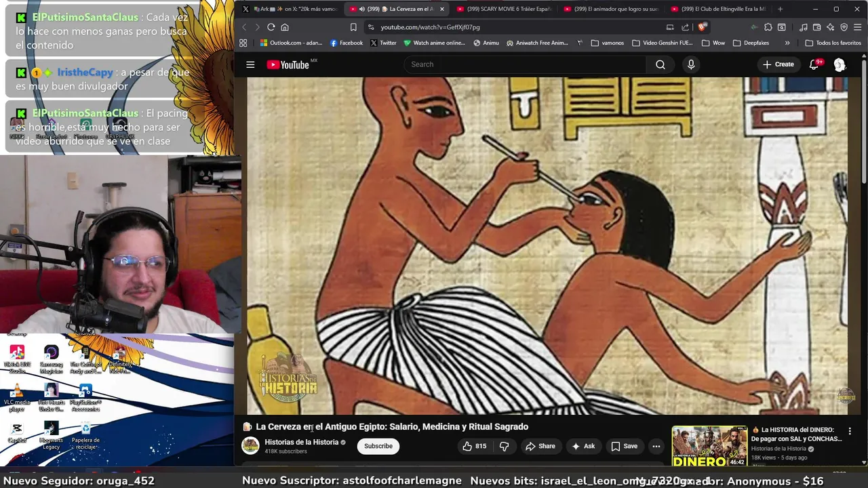Open the Wow bookmarks folder
The height and width of the screenshot is (488, 868).
(713, 43)
